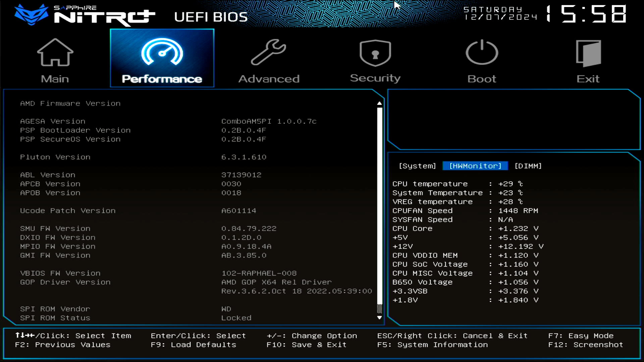This screenshot has height=362, width=644.
Task: Click the 15:58 clock display
Action: click(586, 14)
